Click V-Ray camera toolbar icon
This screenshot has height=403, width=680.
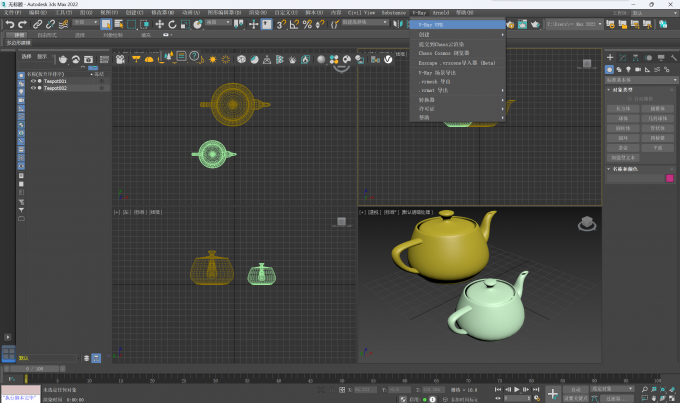click(120, 59)
